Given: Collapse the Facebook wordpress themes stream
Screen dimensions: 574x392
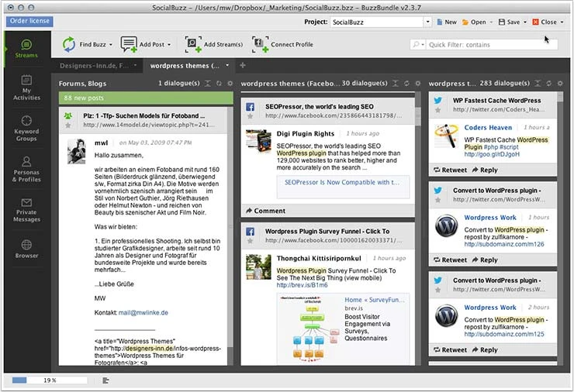Looking at the screenshot, I should coord(396,84).
